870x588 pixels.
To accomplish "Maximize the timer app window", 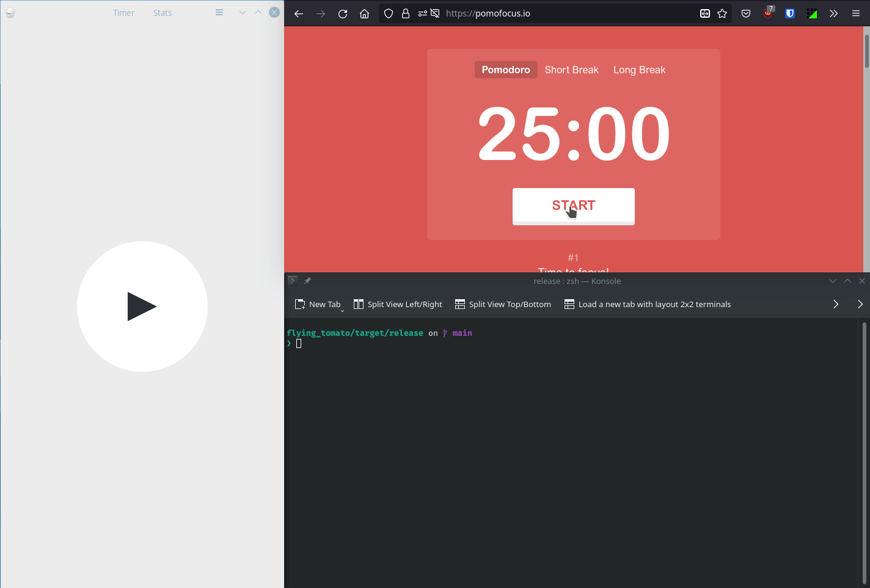I will coord(258,12).
